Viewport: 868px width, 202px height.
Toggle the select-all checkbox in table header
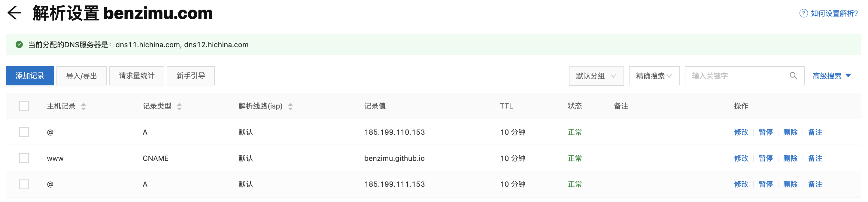tap(24, 106)
